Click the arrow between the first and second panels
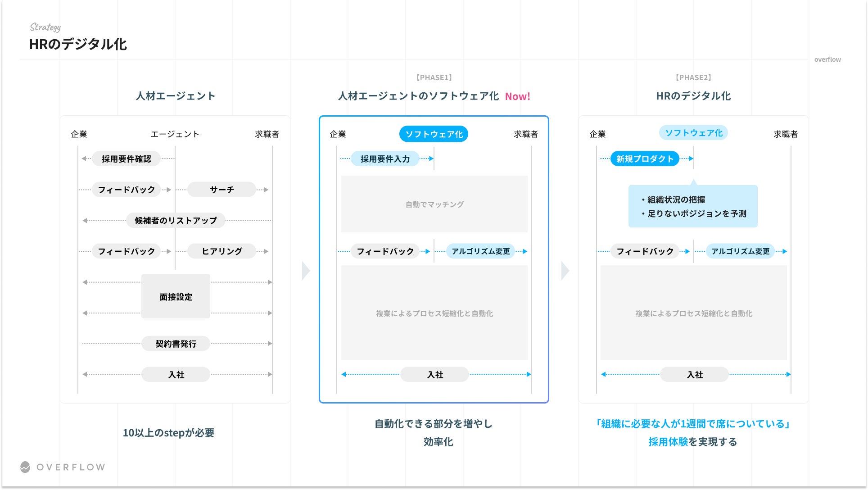Screen dimensions: 868x490 [306, 271]
